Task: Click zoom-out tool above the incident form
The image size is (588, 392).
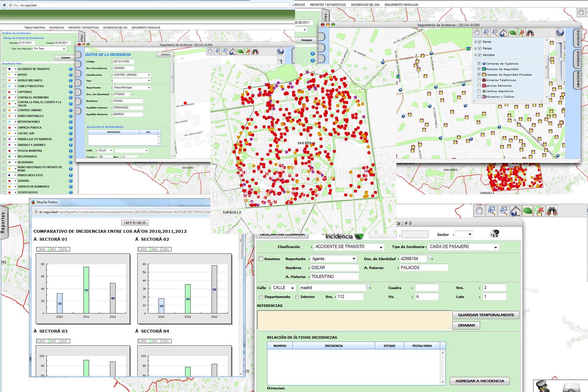Action: coord(504,211)
